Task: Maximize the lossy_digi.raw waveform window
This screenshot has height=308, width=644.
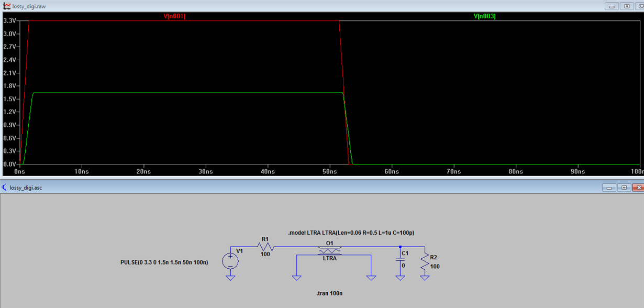Action: pyautogui.click(x=627, y=6)
